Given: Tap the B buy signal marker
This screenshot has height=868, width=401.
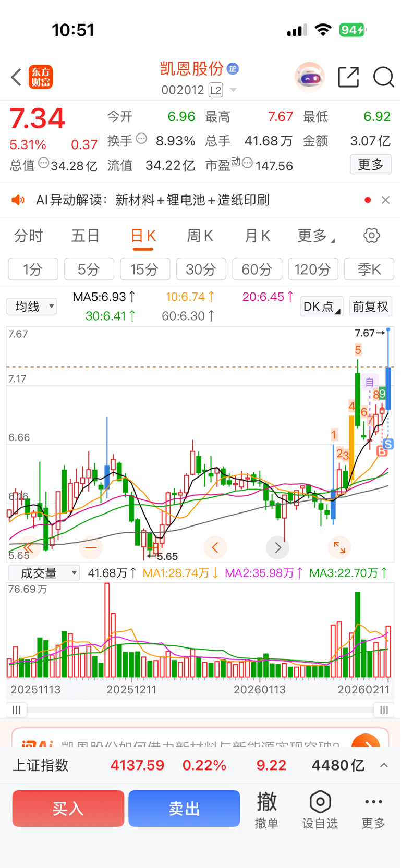Looking at the screenshot, I should 382,451.
